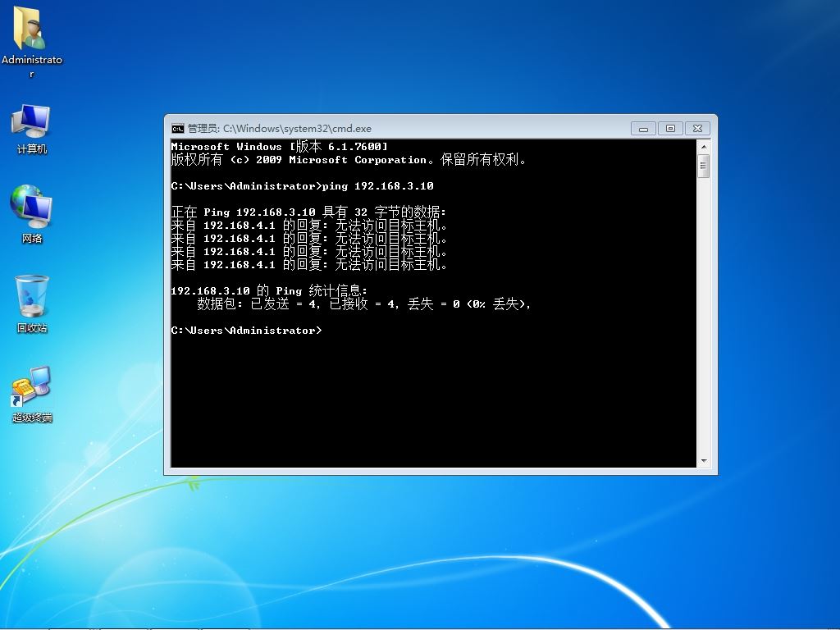The height and width of the screenshot is (630, 840).
Task: Close the cmd.exe window
Action: click(697, 129)
